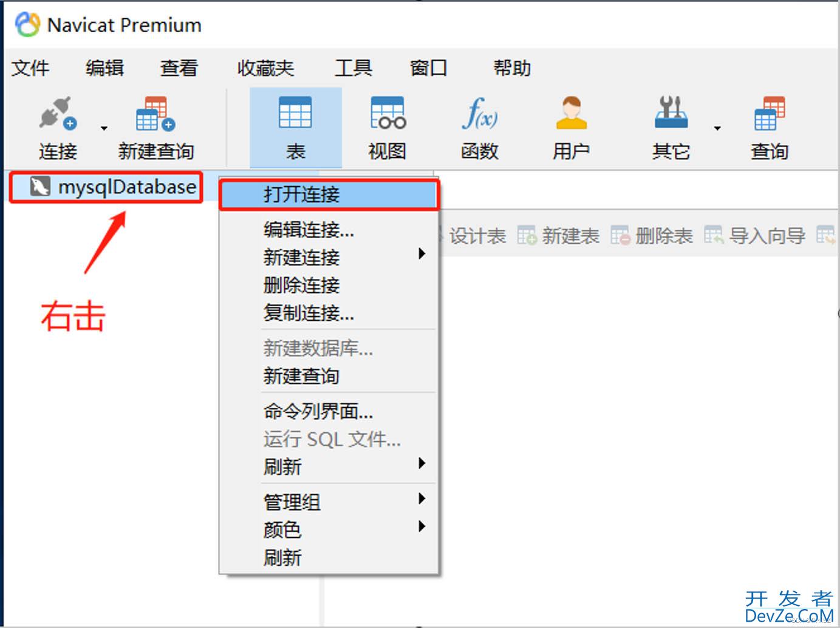The image size is (840, 629).
Task: Choose 删除连接 from the context menu
Action: (x=329, y=285)
